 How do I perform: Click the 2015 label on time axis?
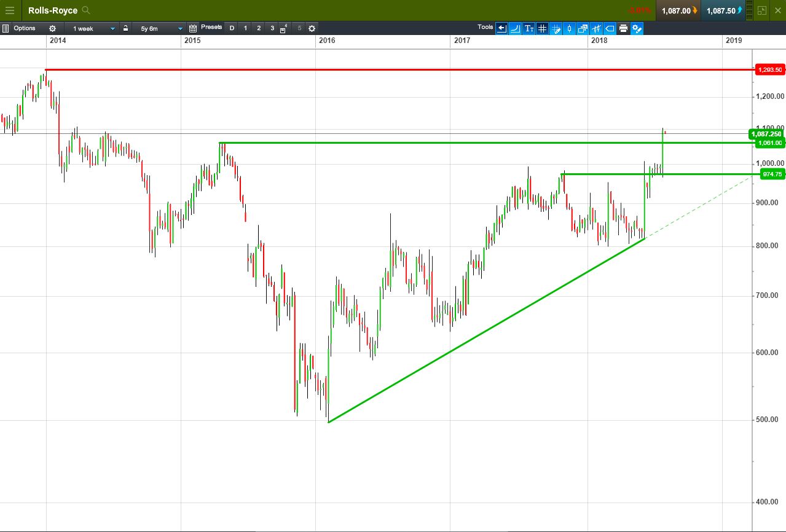[x=192, y=41]
